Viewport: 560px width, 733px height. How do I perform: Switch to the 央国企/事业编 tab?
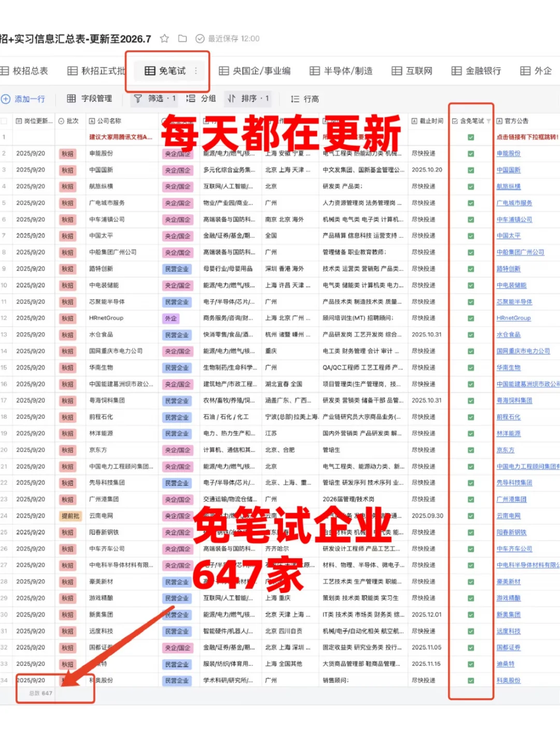tap(255, 71)
